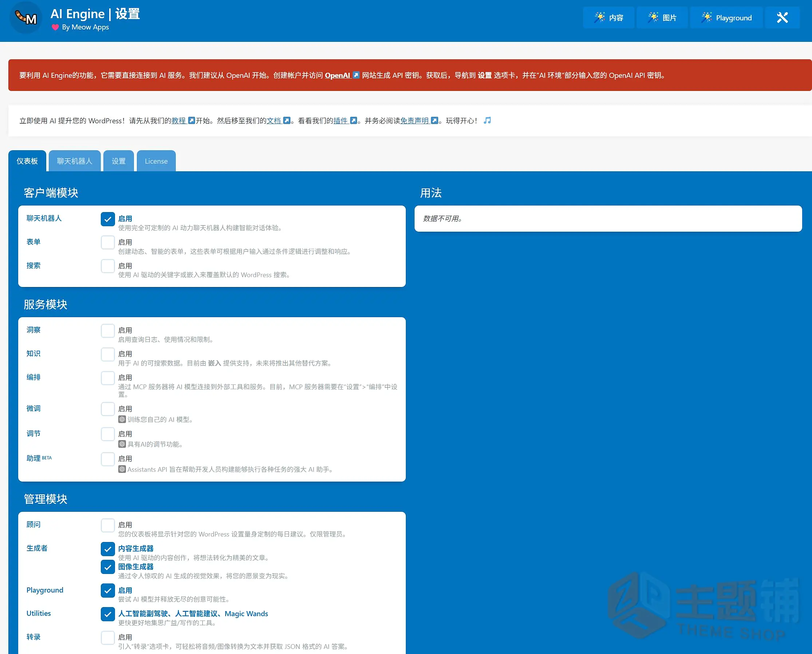Enable the 调节 module checkbox

[x=108, y=434]
